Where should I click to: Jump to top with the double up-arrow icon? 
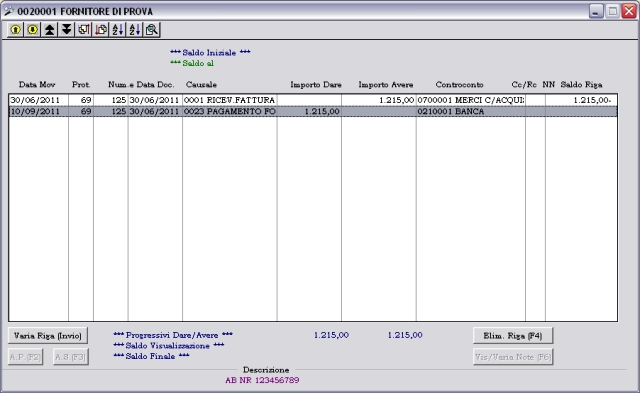pyautogui.click(x=50, y=30)
